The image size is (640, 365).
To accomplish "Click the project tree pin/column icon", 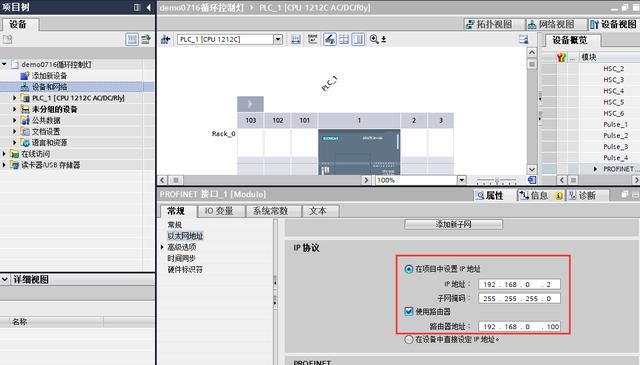I will (137, 7).
